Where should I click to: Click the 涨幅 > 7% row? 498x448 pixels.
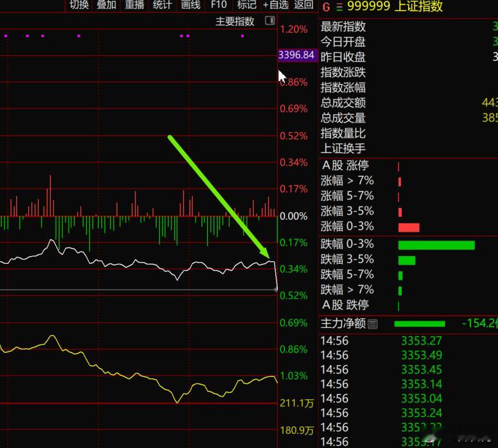point(408,181)
